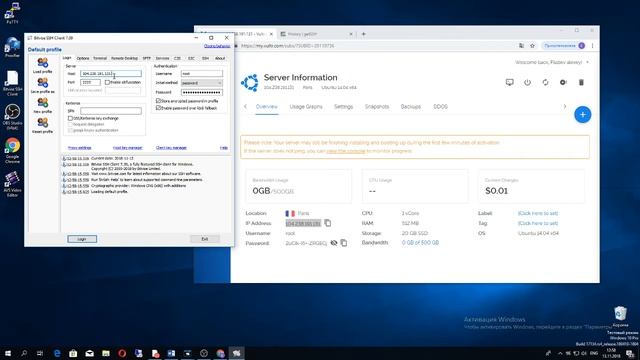Screen dimensions: 640x360
Task: Click the server reinstall icon
Action: click(x=563, y=82)
